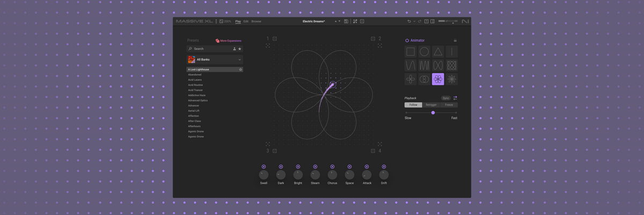This screenshot has width=644, height=215.
Task: Click the dice icon beside corner 1
Action: pyautogui.click(x=275, y=39)
